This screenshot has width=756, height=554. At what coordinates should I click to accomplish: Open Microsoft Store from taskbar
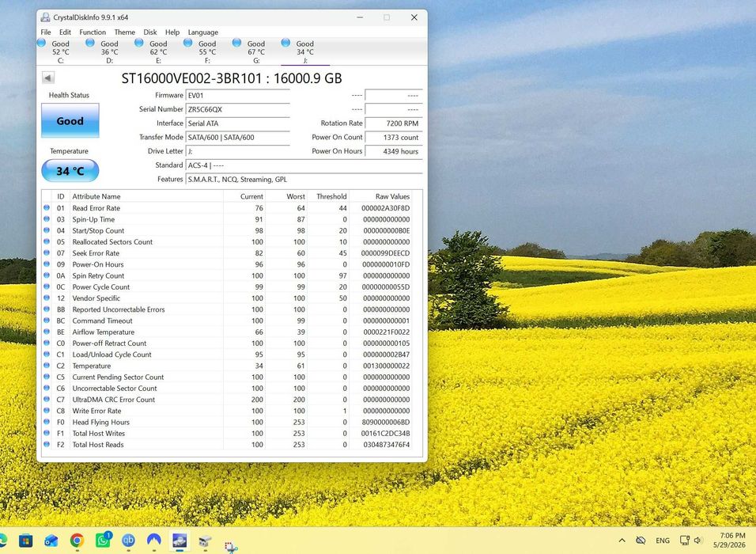pos(25,541)
